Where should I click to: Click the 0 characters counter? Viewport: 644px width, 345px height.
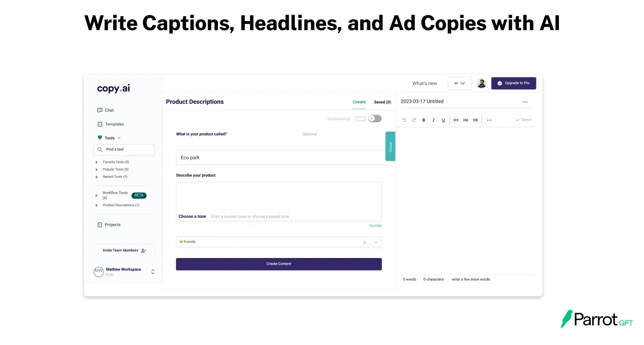[434, 279]
